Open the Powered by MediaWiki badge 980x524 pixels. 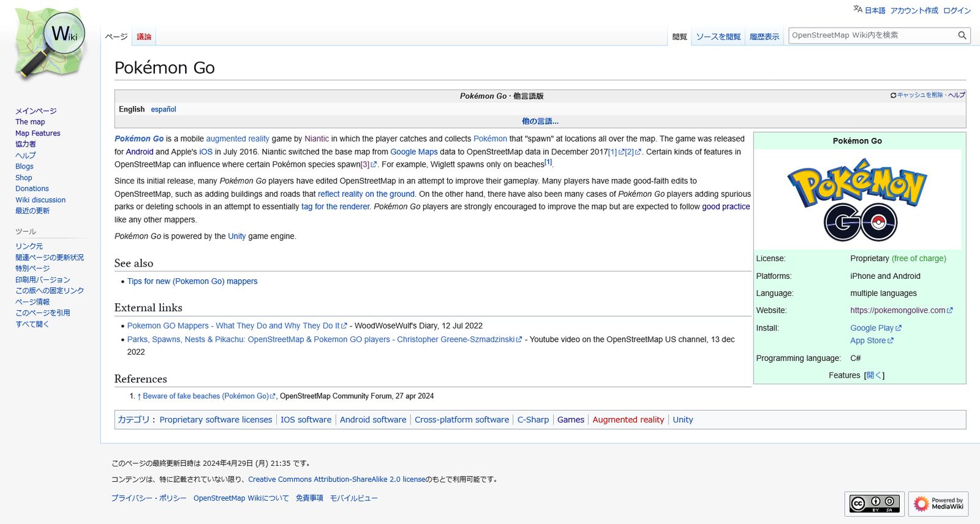pyautogui.click(x=938, y=504)
